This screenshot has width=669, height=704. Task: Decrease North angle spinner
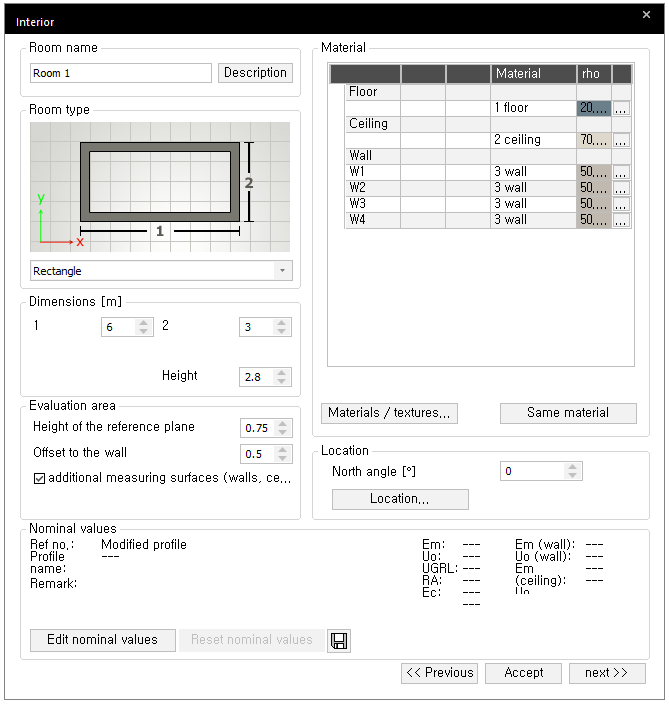point(572,475)
